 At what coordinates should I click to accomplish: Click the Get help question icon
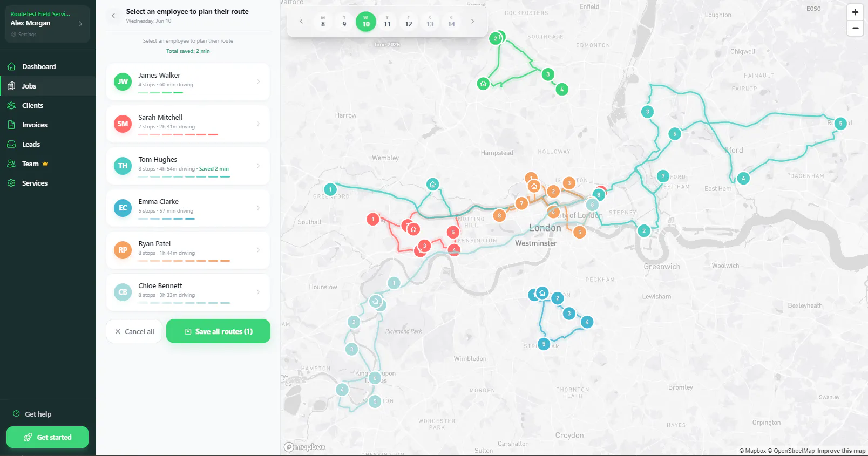(16, 414)
